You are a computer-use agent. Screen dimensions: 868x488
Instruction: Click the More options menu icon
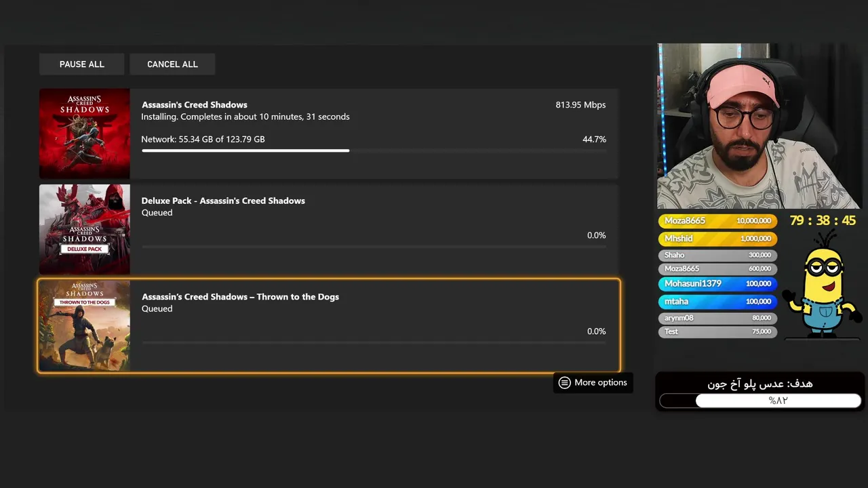(x=564, y=382)
